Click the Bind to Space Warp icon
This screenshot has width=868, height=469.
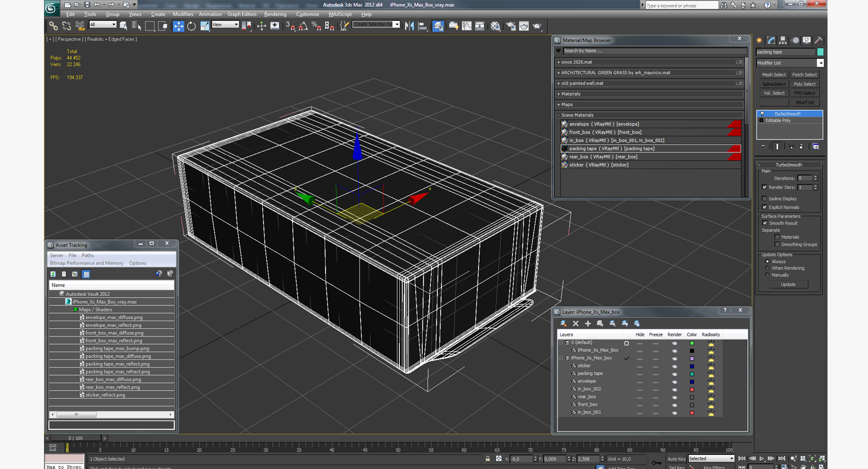pyautogui.click(x=80, y=26)
